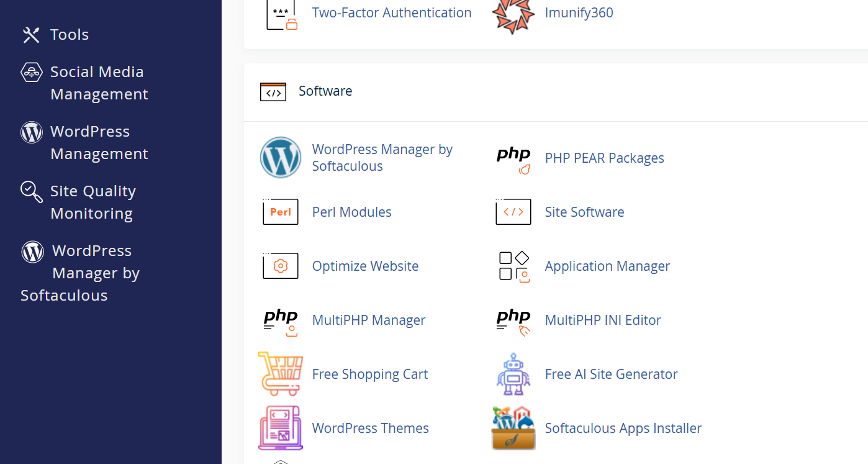Click sidebar WordPress Manager by Softaculous icon

(32, 251)
